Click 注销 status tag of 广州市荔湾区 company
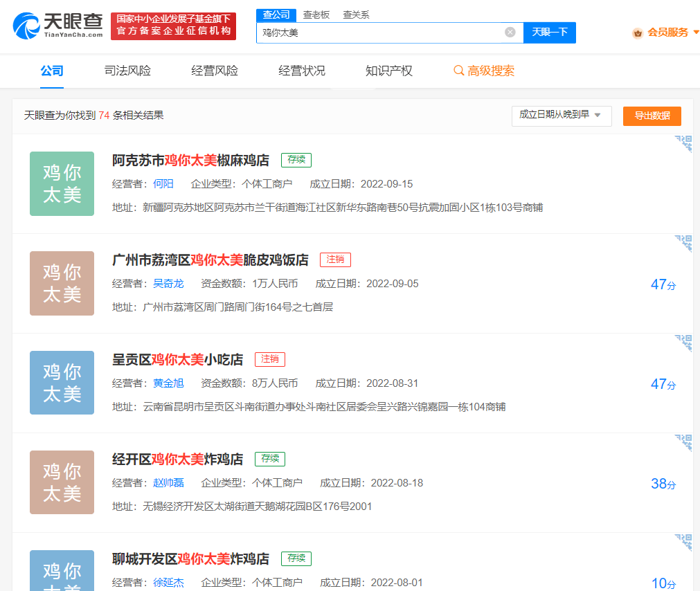Screen dimensions: 700x591 335,260
